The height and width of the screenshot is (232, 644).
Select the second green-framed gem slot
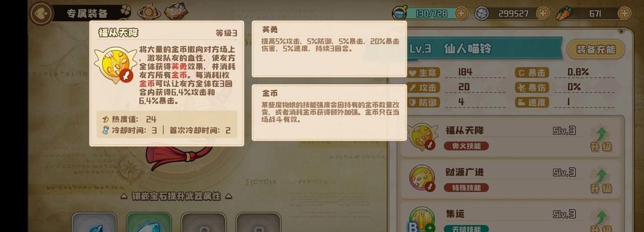(x=148, y=222)
